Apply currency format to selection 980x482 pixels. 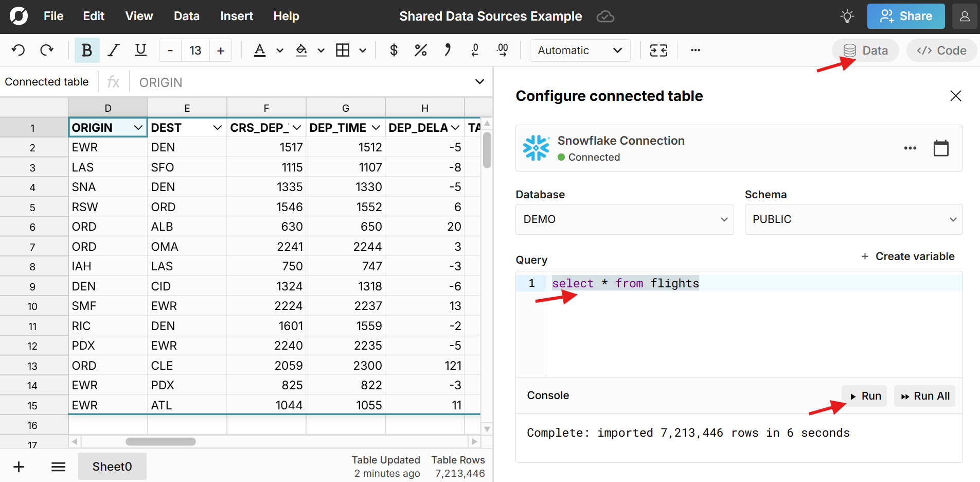pos(394,50)
